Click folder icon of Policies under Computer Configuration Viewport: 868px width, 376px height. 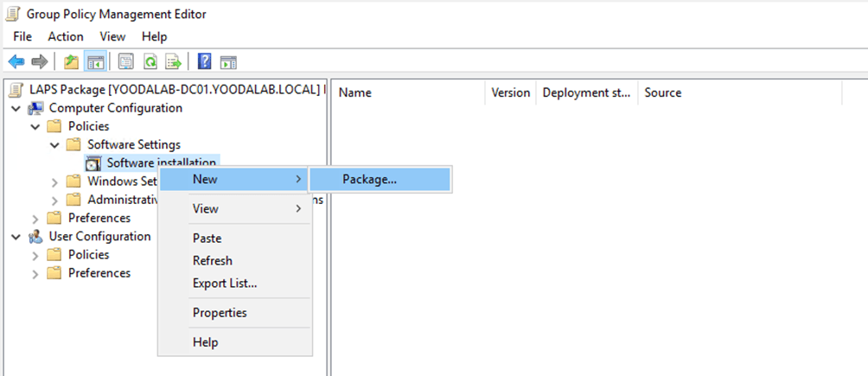[x=54, y=126]
